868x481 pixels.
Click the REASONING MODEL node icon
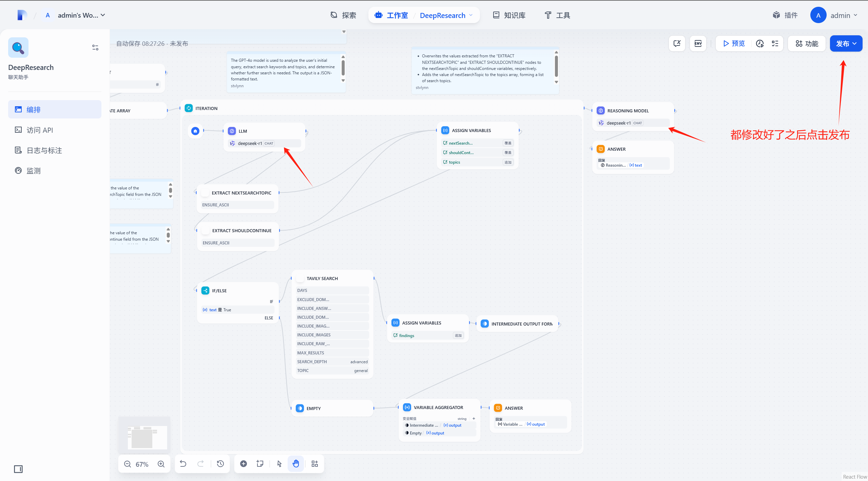point(601,111)
